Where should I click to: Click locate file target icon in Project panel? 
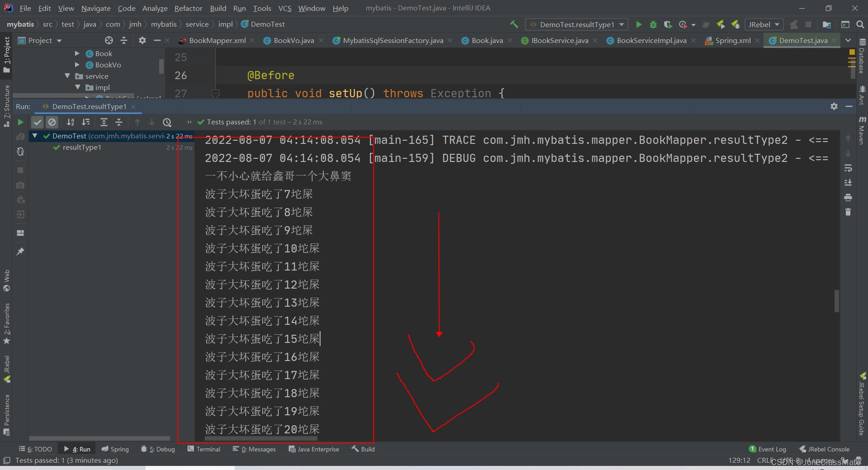tap(109, 41)
